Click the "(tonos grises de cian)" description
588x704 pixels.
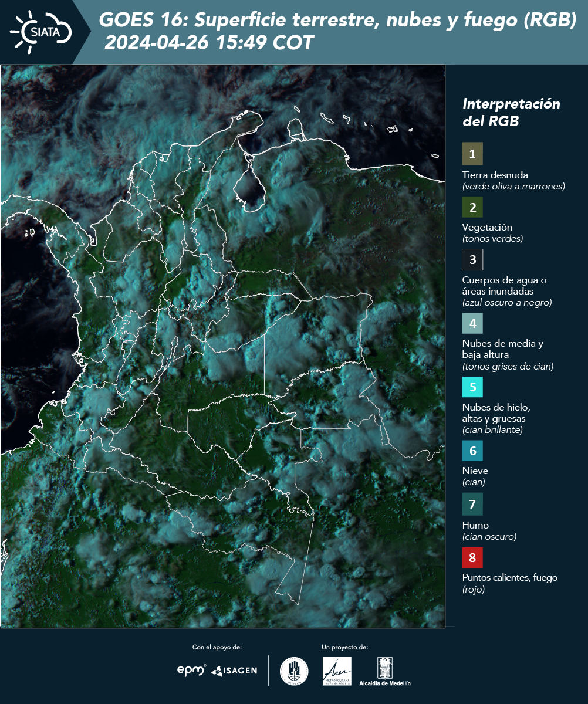pyautogui.click(x=508, y=367)
